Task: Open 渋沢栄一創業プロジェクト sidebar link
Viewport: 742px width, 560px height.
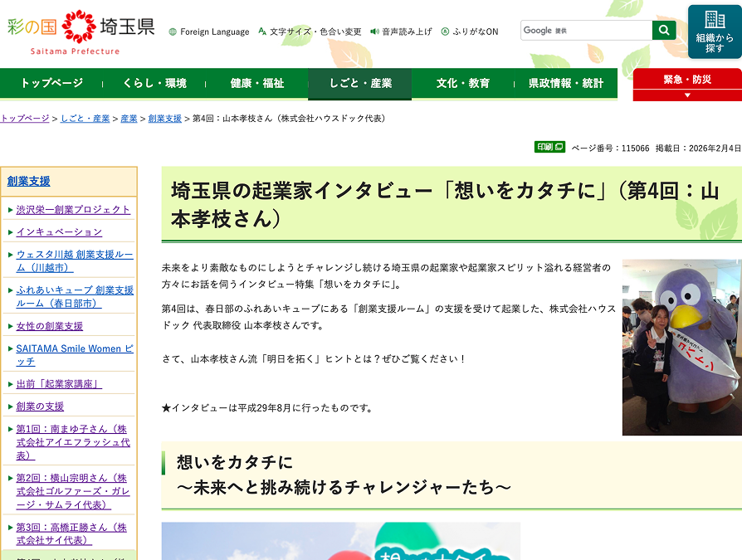Action: pos(73,210)
